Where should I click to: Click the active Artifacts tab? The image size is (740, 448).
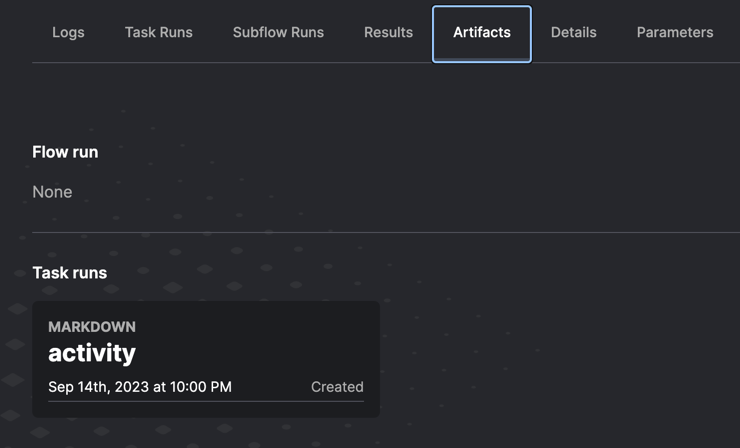tap(482, 33)
